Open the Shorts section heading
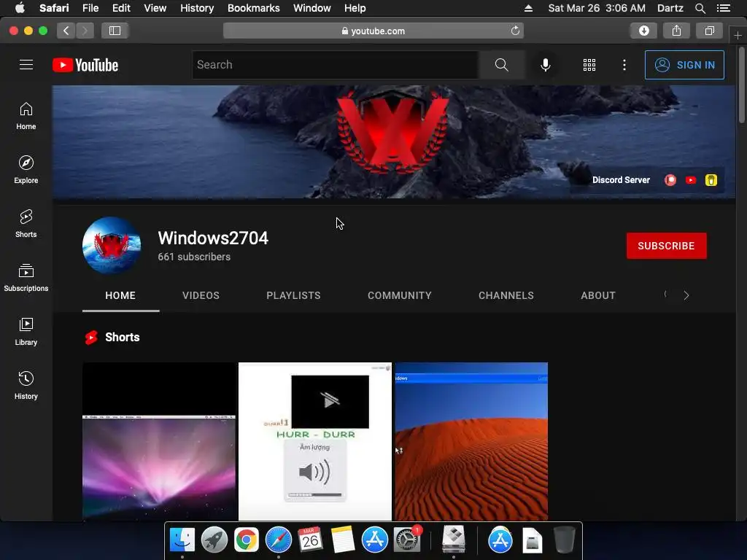This screenshot has height=560, width=747. point(122,337)
